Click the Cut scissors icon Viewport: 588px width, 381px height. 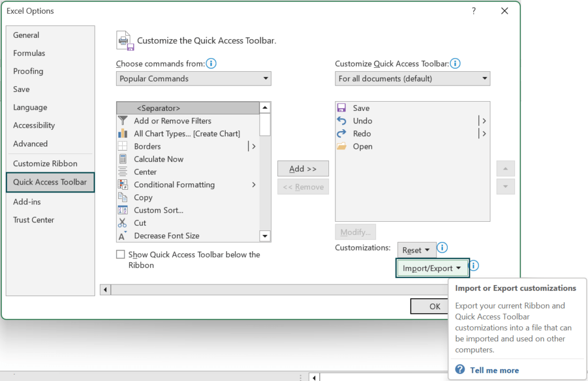click(122, 223)
